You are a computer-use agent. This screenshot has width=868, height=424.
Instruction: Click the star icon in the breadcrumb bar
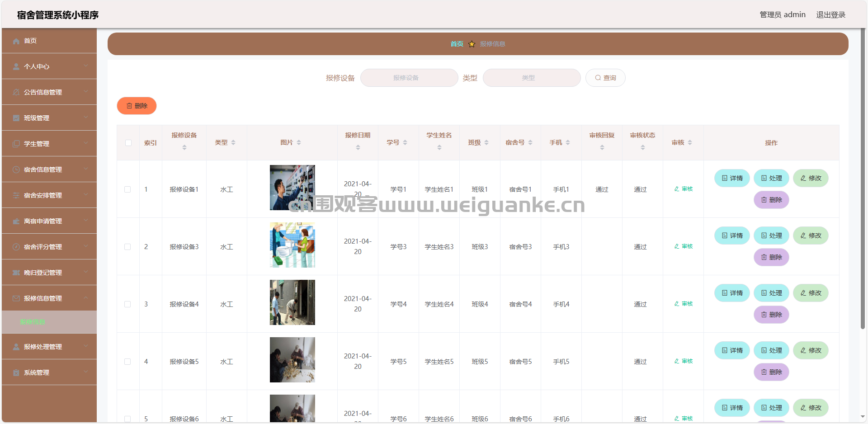point(472,44)
